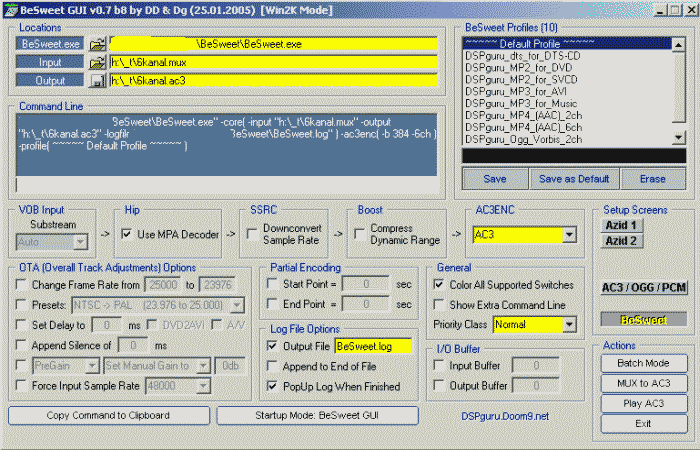Expand the AC3ENC encoder dropdown
Screen dimensions: 700x450
[570, 235]
